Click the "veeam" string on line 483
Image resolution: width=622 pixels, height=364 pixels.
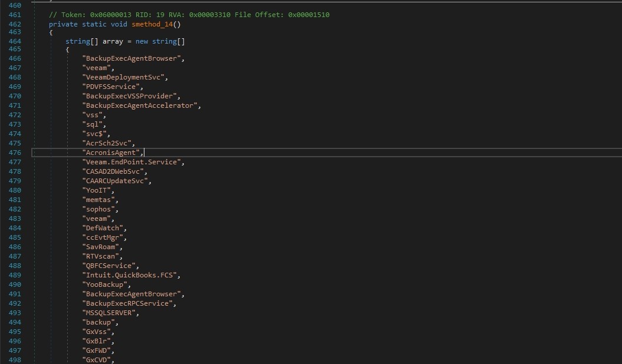96,219
